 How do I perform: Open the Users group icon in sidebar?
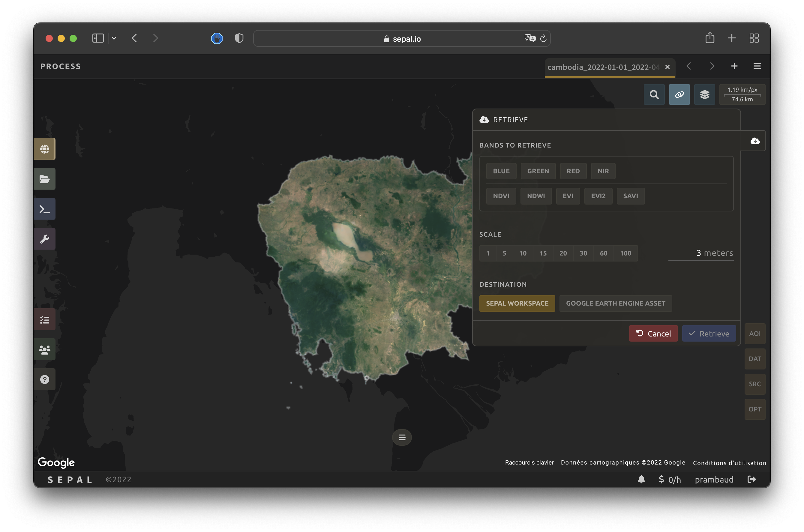[x=44, y=349]
